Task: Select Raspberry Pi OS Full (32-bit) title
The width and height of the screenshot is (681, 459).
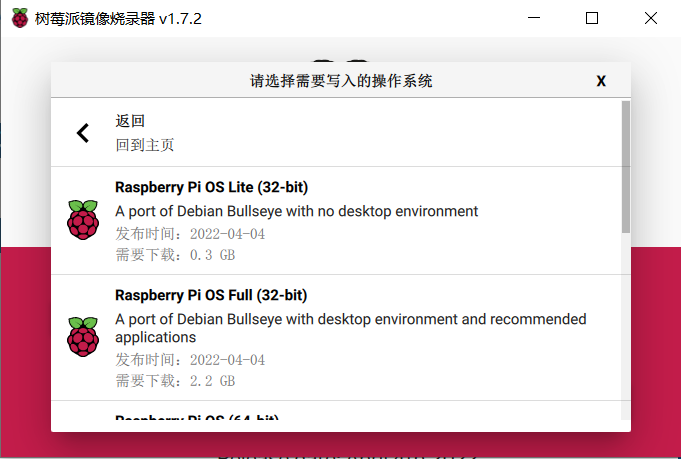Action: pyautogui.click(x=211, y=295)
